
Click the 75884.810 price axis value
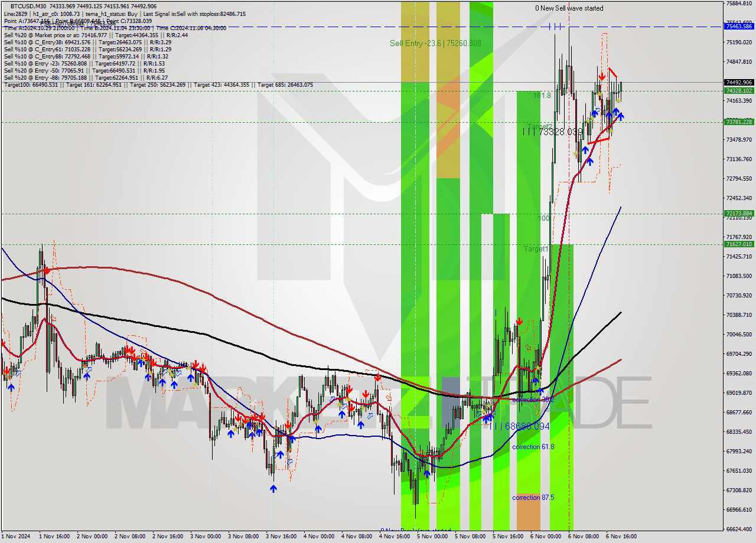pyautogui.click(x=739, y=4)
